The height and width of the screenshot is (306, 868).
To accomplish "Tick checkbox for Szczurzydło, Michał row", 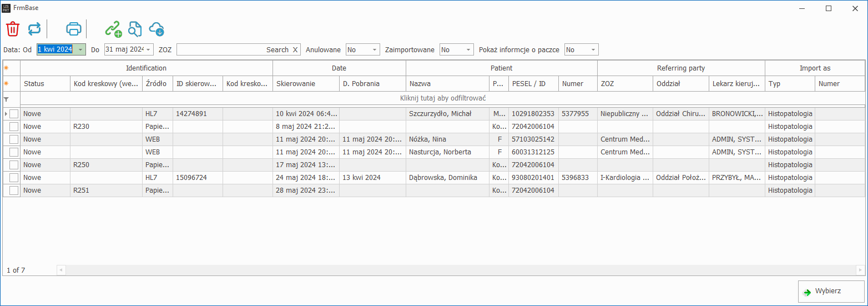I will pos(14,114).
